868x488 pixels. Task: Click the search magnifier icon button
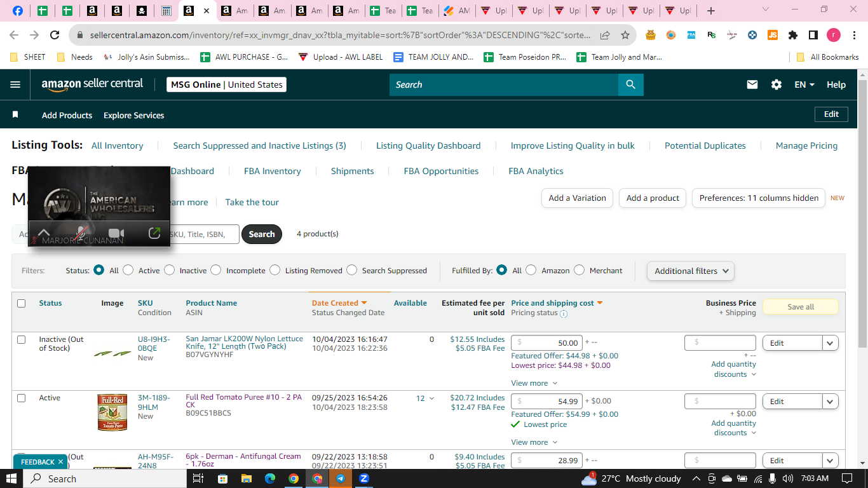630,85
